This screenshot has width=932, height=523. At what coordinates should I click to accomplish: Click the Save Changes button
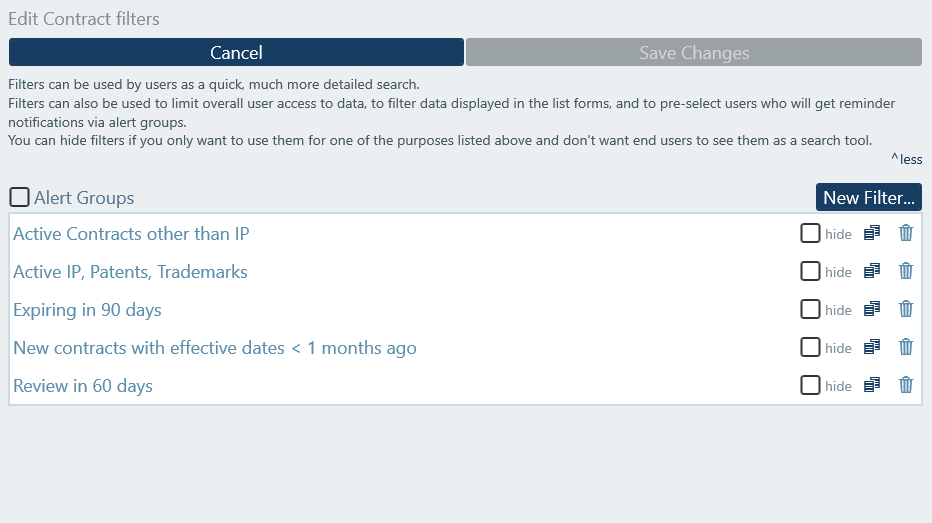pyautogui.click(x=694, y=53)
